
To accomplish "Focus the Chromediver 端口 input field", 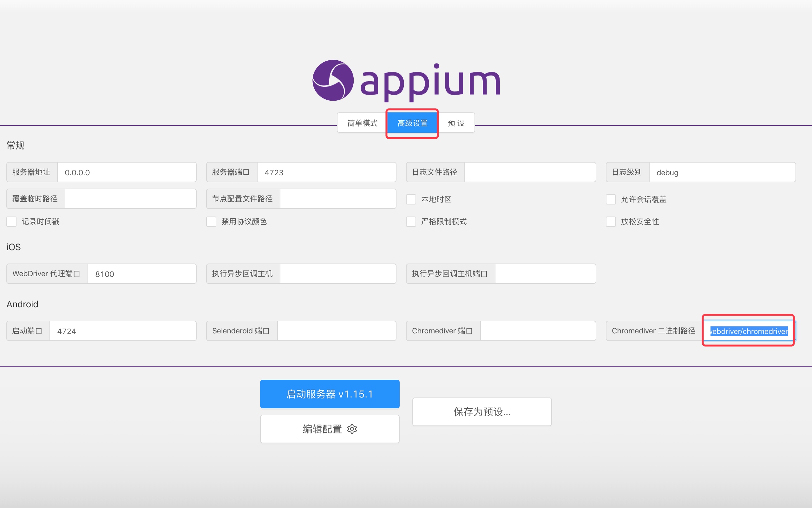I will click(x=538, y=331).
